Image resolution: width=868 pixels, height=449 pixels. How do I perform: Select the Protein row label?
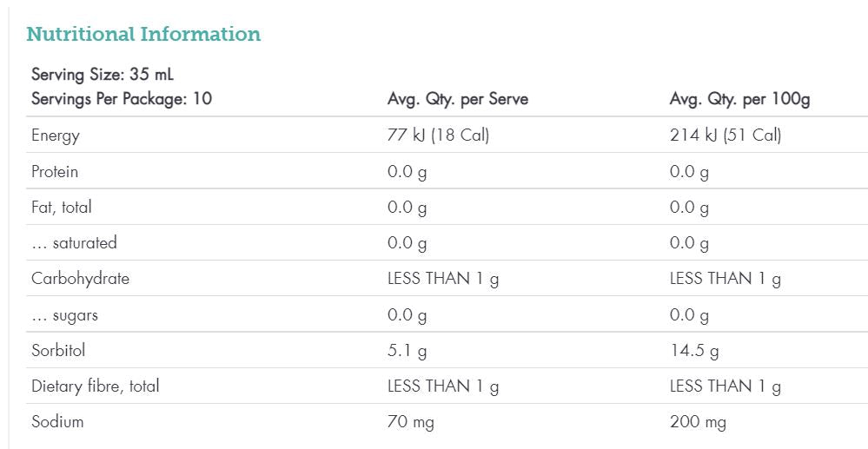click(55, 172)
